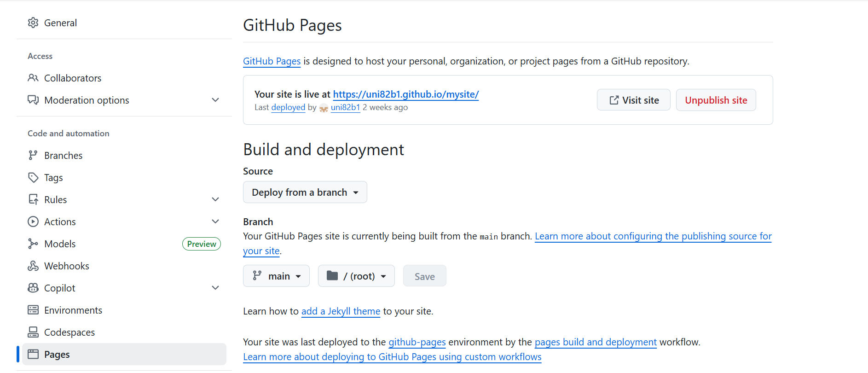The image size is (868, 373).
Task: Click the Unpublish site button
Action: [x=716, y=100]
